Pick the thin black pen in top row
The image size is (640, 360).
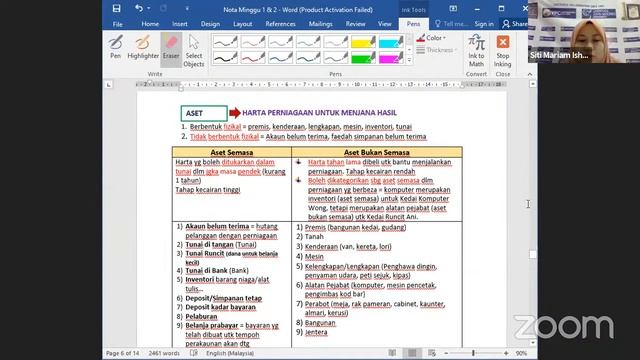(x=225, y=41)
